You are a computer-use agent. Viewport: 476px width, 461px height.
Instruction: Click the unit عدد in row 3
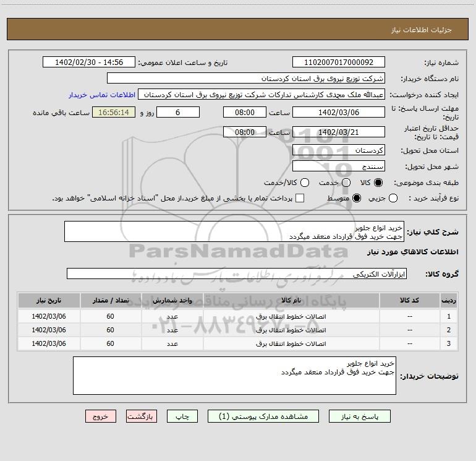pos(172,343)
